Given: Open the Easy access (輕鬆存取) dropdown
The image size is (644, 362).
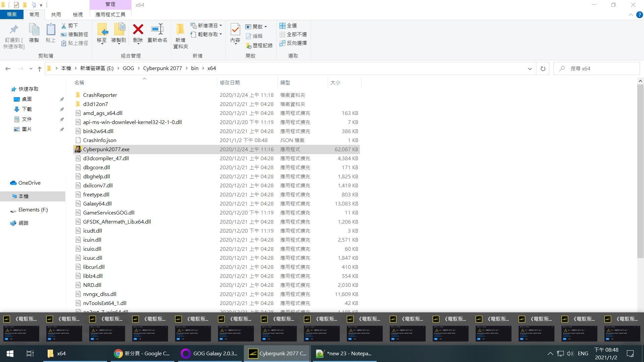Looking at the screenshot, I should click(206, 35).
